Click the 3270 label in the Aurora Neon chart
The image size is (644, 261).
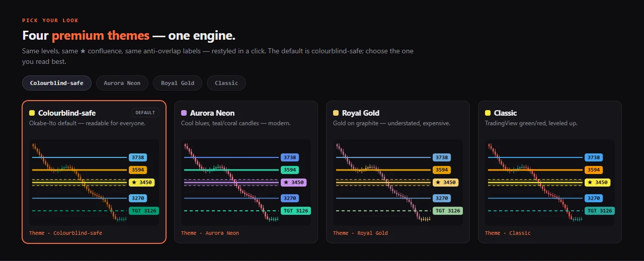[290, 198]
